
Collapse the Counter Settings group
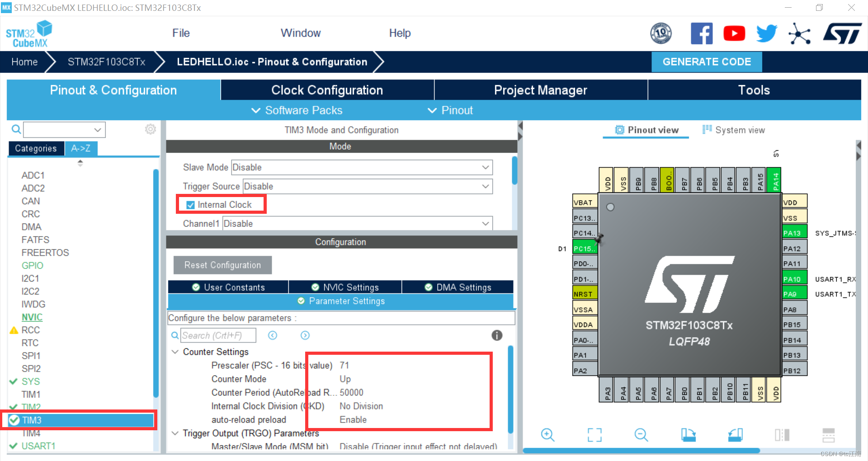click(x=175, y=352)
